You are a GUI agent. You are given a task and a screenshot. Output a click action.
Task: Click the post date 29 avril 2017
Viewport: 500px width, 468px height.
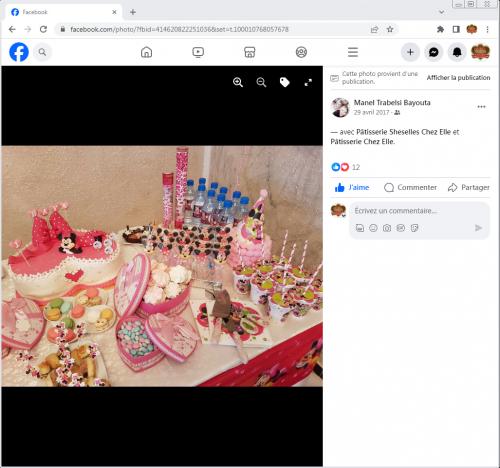[x=371, y=112]
